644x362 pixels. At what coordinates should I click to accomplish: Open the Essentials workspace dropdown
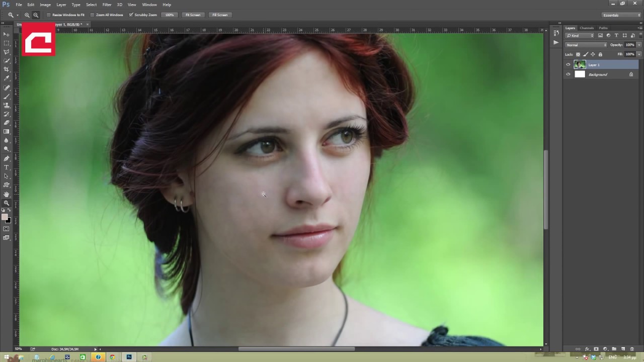click(621, 15)
